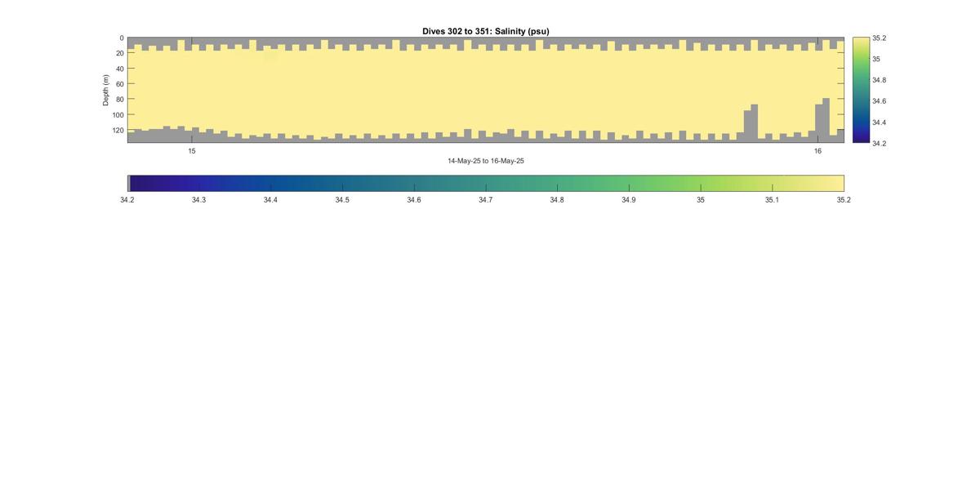Click the 'Depth (m)' axis label

pyautogui.click(x=106, y=90)
